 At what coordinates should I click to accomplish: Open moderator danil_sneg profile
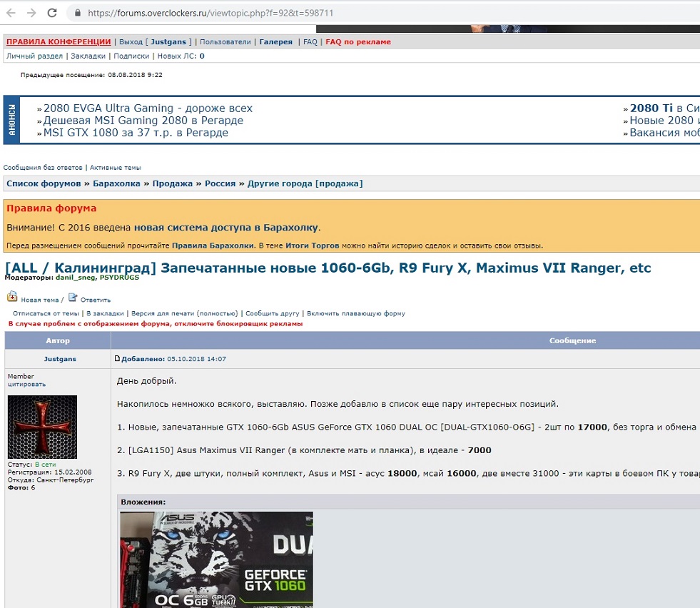point(76,277)
